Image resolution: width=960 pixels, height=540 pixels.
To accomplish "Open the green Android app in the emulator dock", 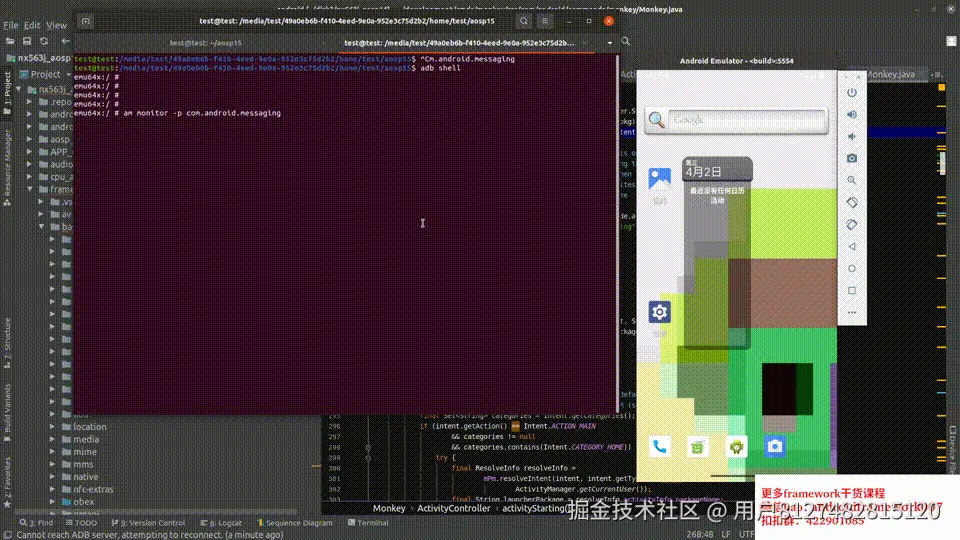I will click(736, 447).
